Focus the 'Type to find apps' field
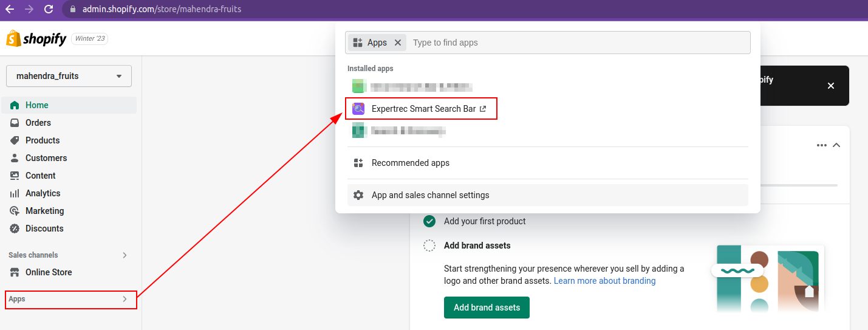 [x=577, y=43]
